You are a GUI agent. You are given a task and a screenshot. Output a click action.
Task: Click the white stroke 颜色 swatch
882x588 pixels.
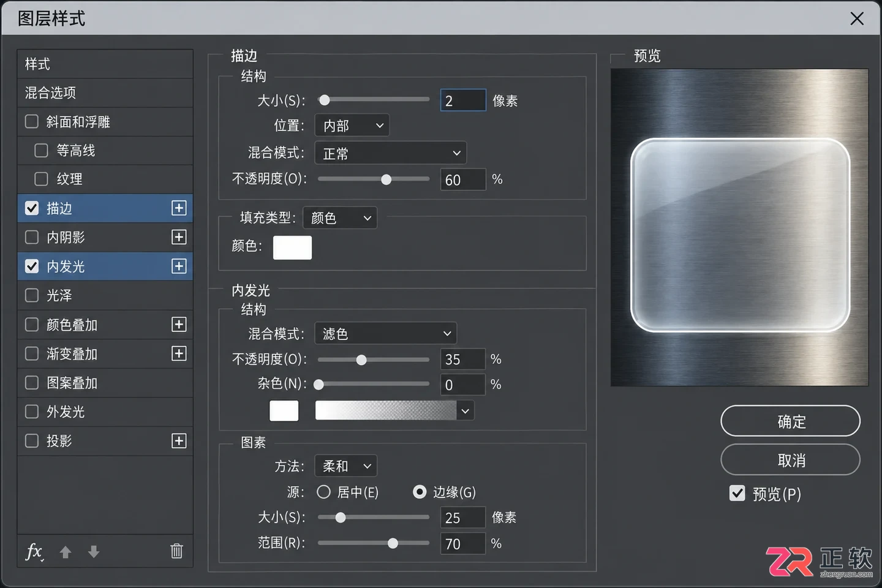point(292,247)
